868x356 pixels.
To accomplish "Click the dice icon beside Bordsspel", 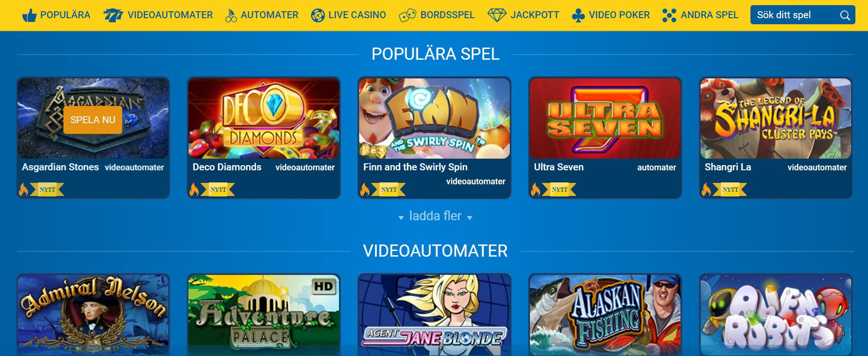I will [x=407, y=15].
